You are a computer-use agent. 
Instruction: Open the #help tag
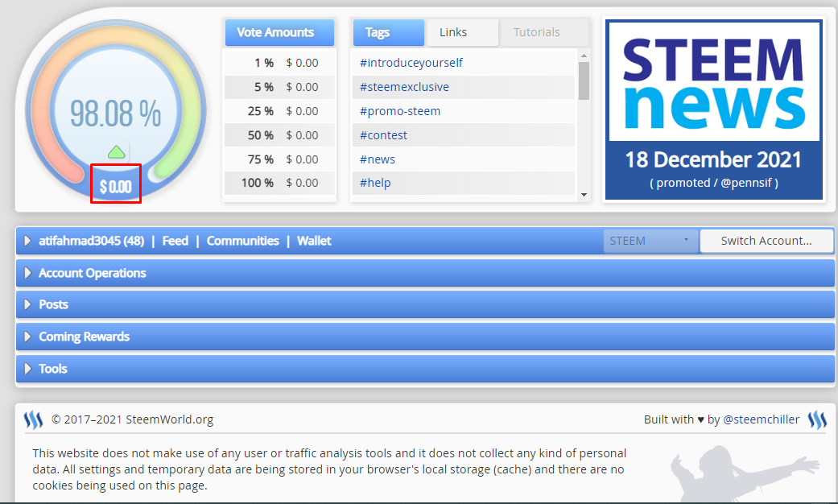click(x=375, y=183)
